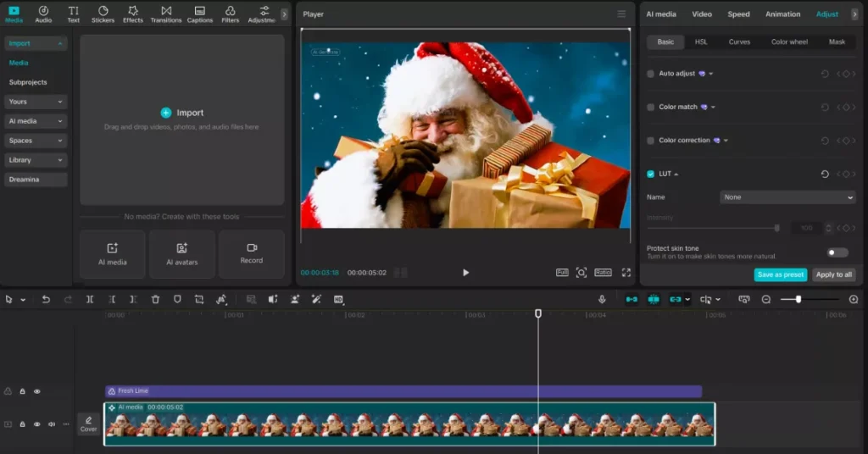Expand the Auto adjust options arrow

click(x=711, y=74)
